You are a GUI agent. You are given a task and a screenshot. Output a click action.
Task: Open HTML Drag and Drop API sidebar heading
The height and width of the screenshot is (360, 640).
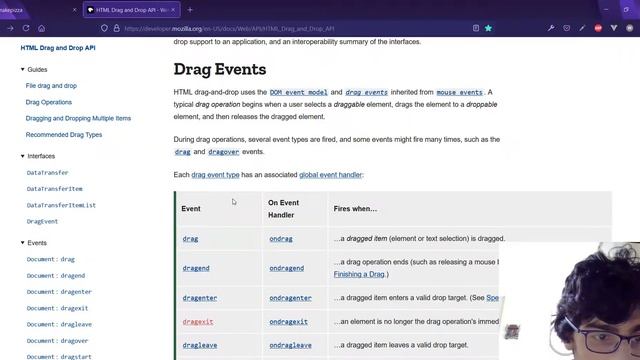point(58,48)
